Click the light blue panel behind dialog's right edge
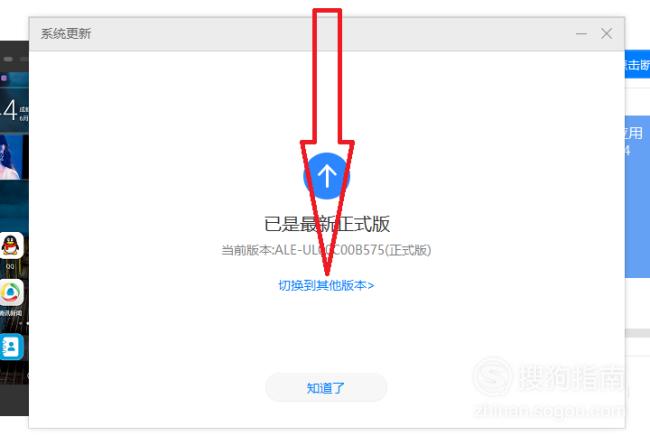 pyautogui.click(x=637, y=197)
